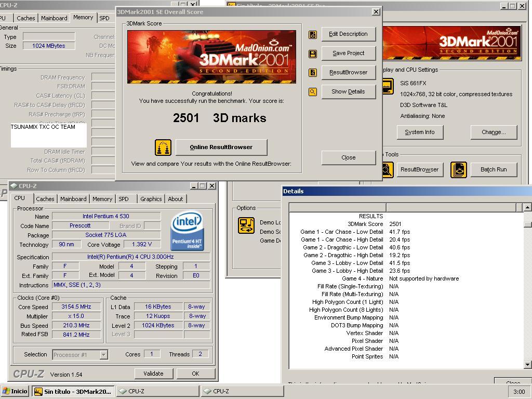The width and height of the screenshot is (532, 399).
Task: Click the Socket 775 LGA package field
Action: pos(106,235)
